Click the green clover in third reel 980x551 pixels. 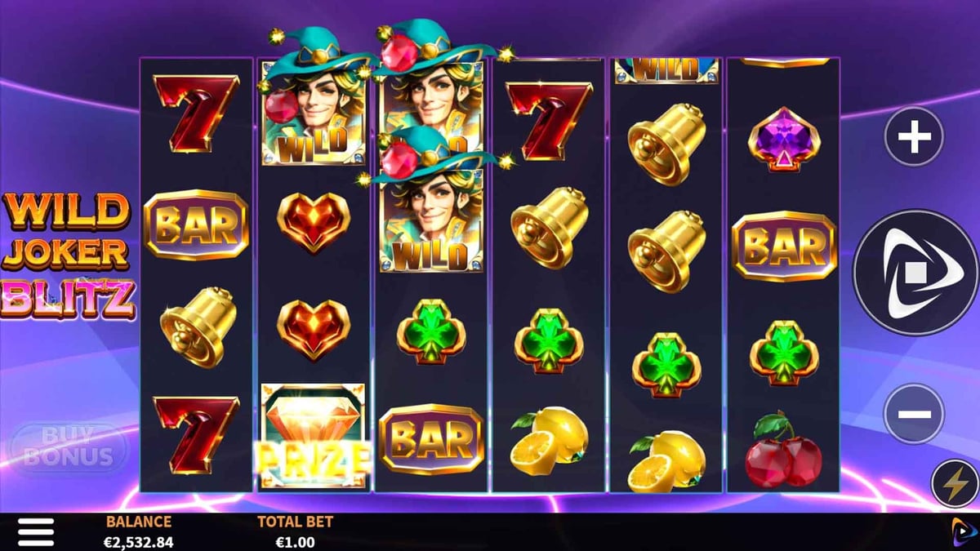tap(431, 333)
